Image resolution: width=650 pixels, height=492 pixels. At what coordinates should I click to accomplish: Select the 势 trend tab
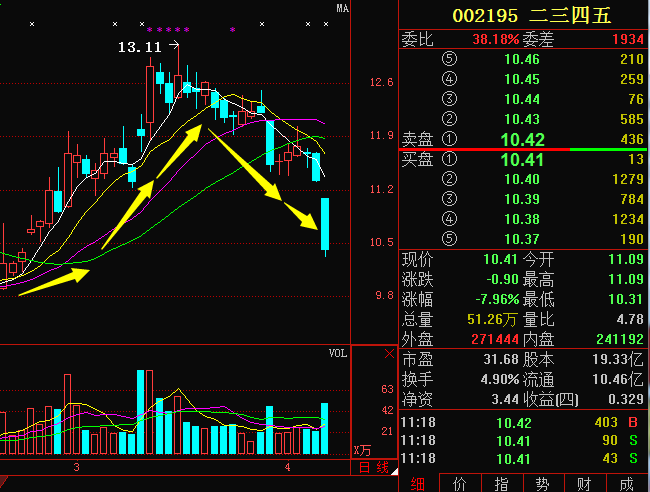point(543,483)
